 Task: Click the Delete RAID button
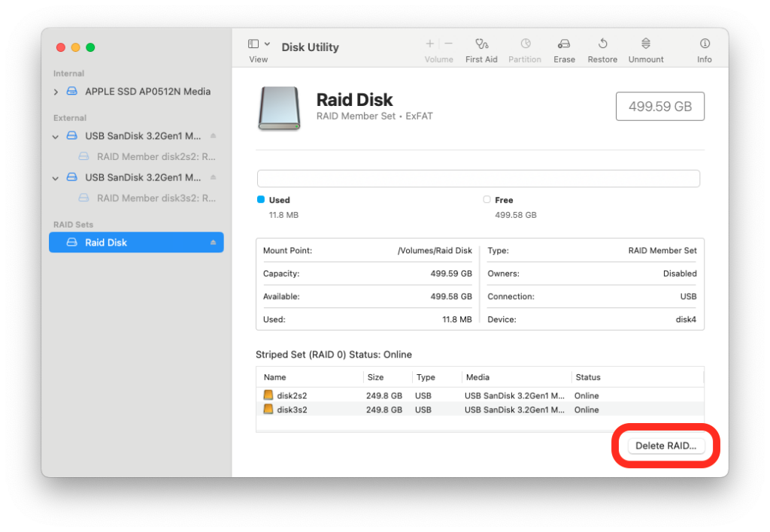[x=665, y=446]
